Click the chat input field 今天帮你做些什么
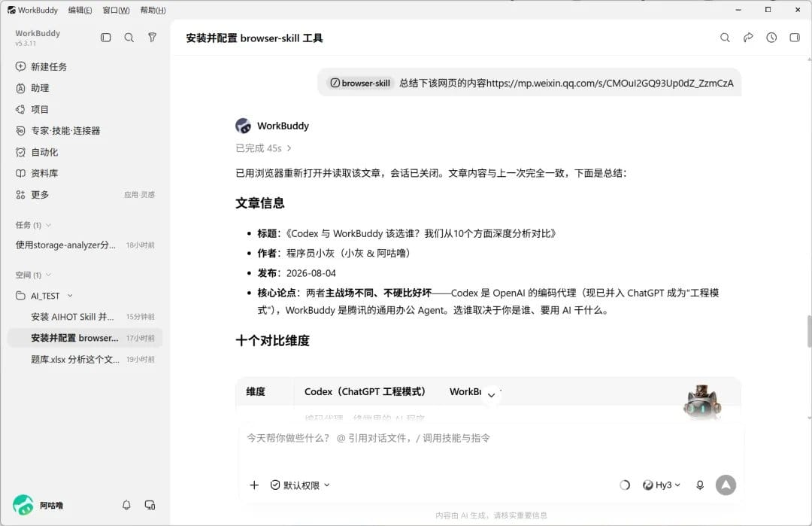Screen dimensions: 812x526 tap(491, 438)
